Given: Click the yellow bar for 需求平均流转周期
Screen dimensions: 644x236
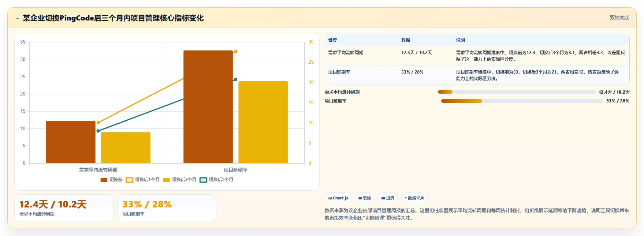Looking at the screenshot, I should coord(126,148).
